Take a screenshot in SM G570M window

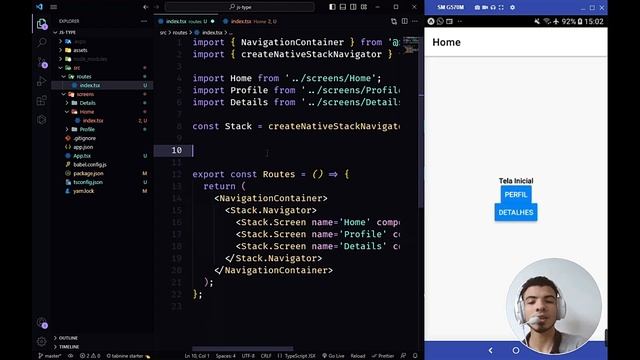(x=477, y=7)
